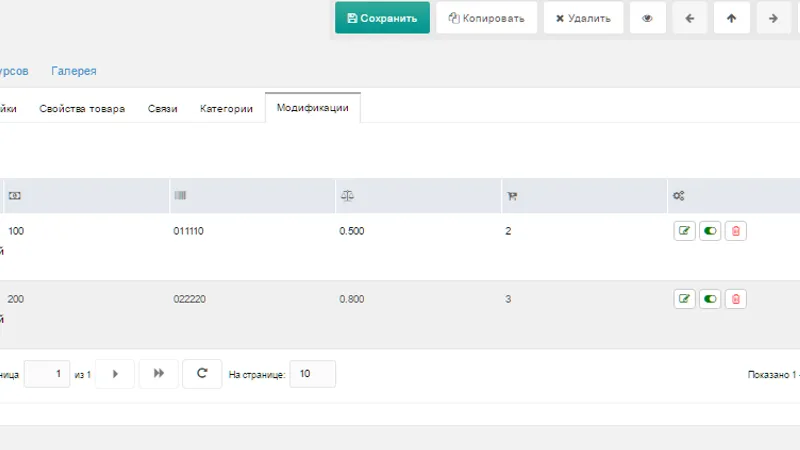
Task: Click the Удалить button
Action: coord(583,18)
